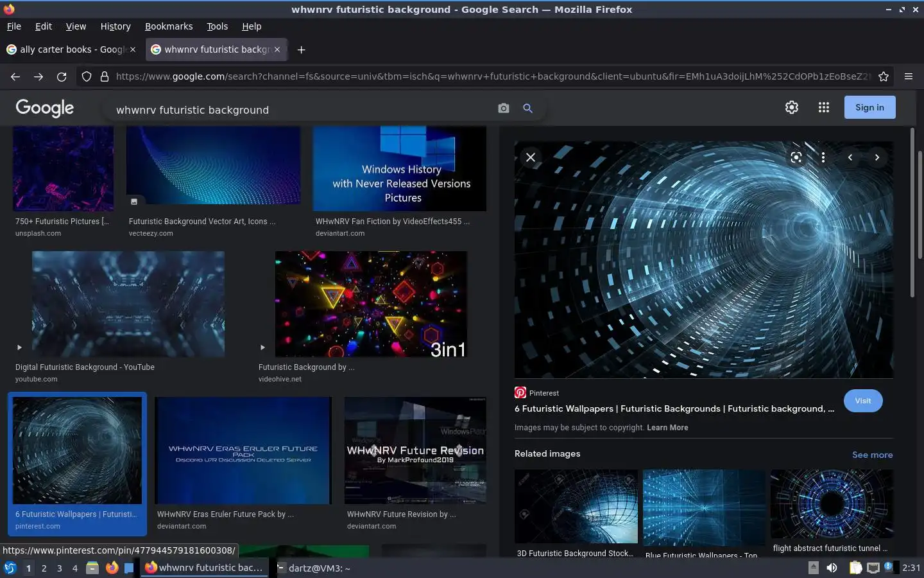Select the Futuristic Background Vector Art thumbnail
The height and width of the screenshot is (578, 924).
pos(213,166)
